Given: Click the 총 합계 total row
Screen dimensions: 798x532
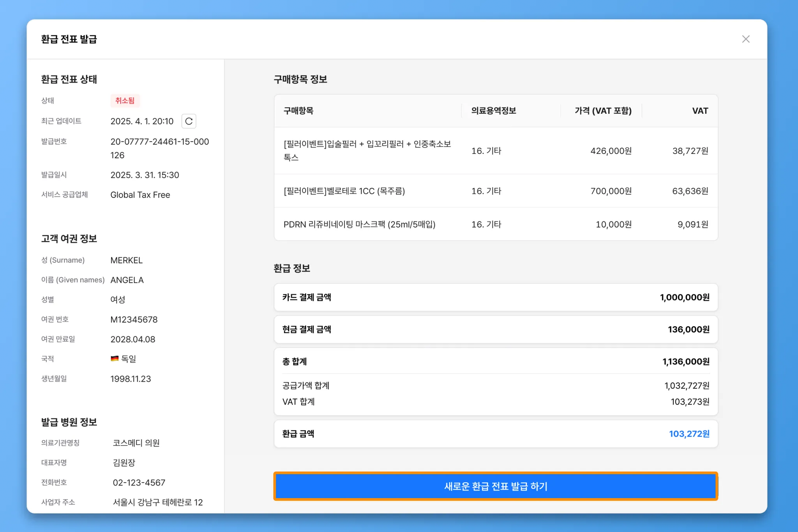Looking at the screenshot, I should pyautogui.click(x=495, y=362).
